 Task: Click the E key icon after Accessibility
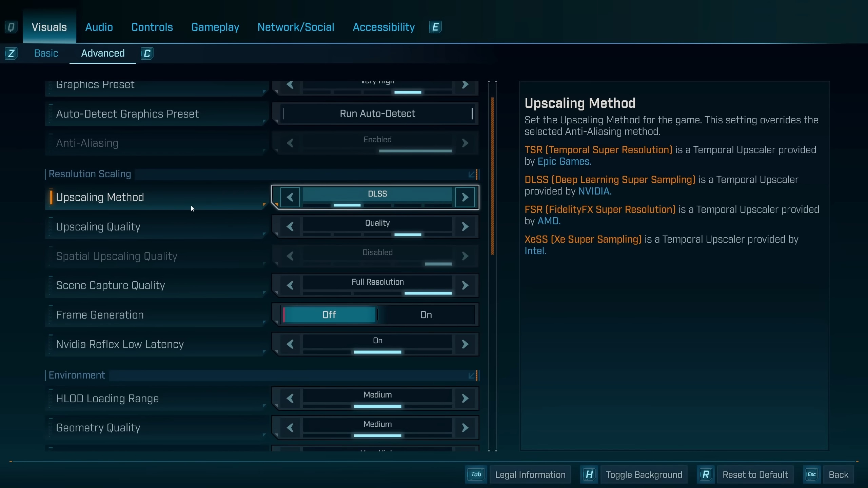[x=435, y=27]
